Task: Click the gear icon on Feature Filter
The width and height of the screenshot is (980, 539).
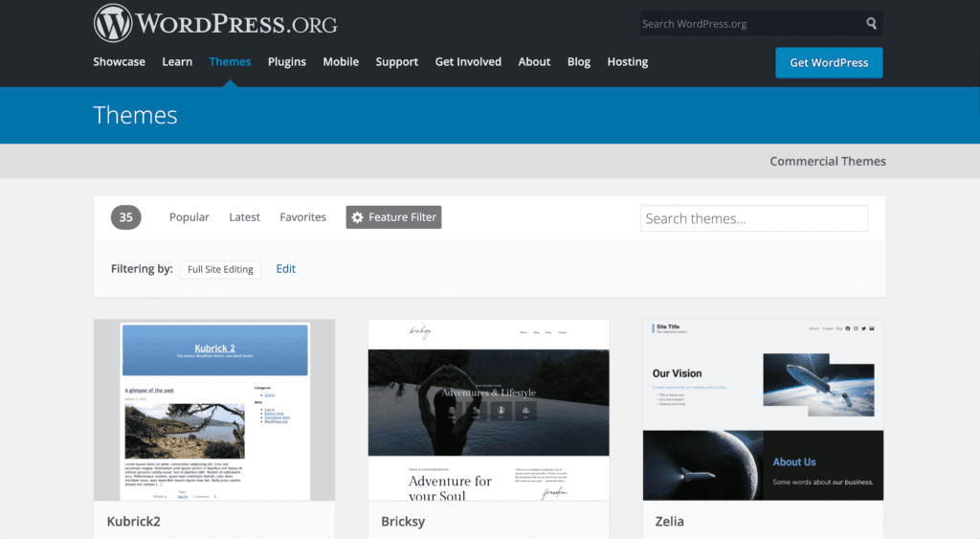Action: click(357, 217)
